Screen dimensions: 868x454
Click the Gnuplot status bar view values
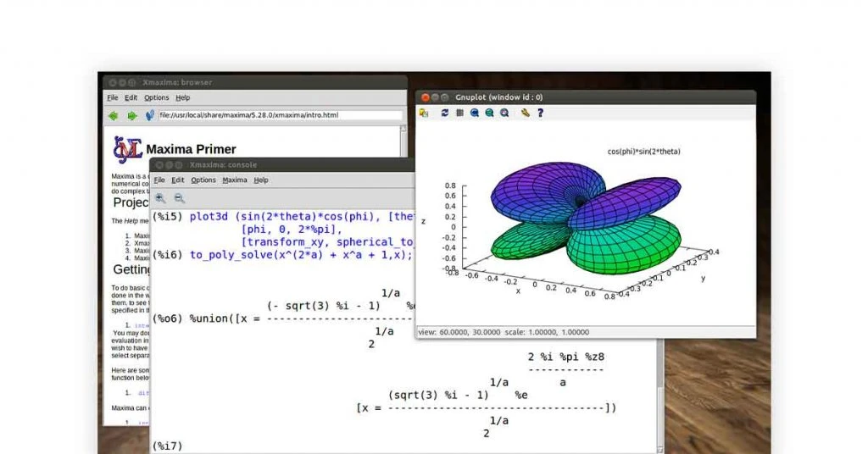504,332
